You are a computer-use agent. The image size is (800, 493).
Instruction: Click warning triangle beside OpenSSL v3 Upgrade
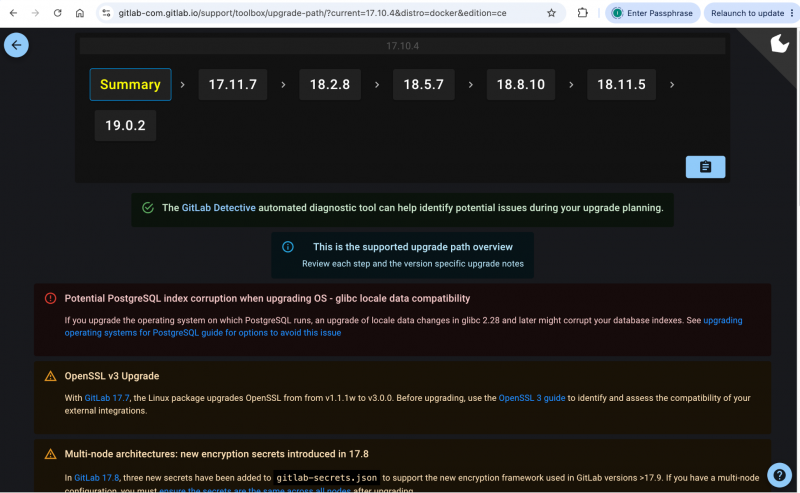50,376
